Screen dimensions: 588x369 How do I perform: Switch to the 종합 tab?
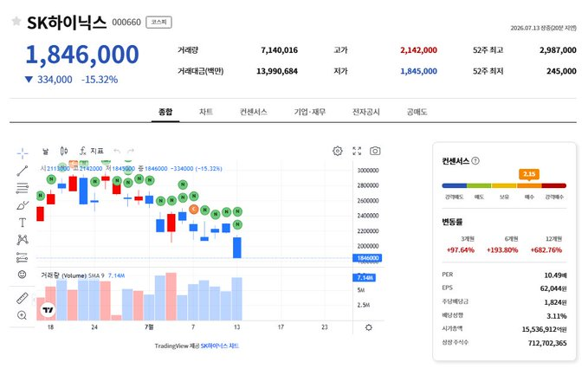click(x=165, y=112)
